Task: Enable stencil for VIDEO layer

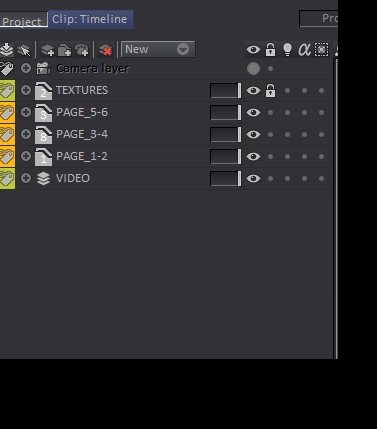Action: tap(321, 179)
